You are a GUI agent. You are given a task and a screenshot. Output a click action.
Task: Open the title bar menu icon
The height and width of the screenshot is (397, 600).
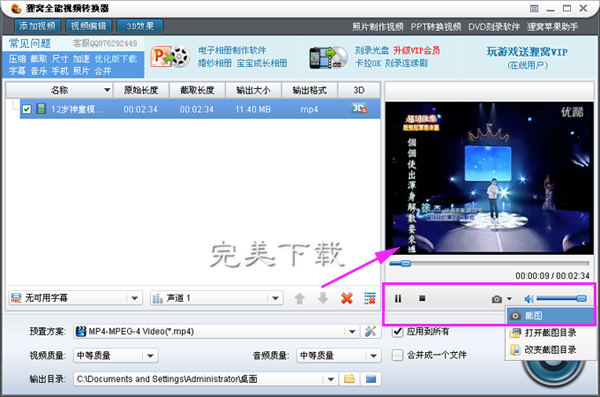[534, 8]
